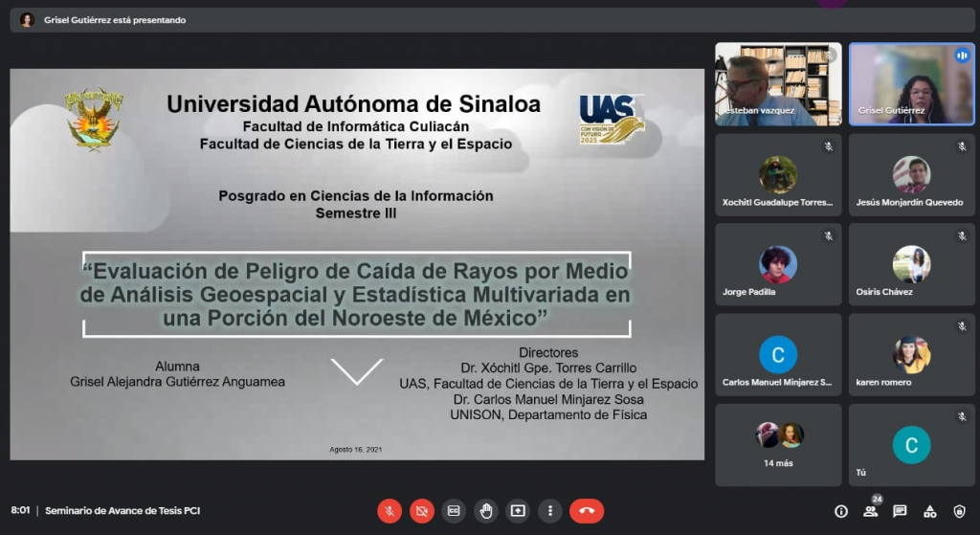Select Grisel Gutiérrez video tile

(x=912, y=84)
